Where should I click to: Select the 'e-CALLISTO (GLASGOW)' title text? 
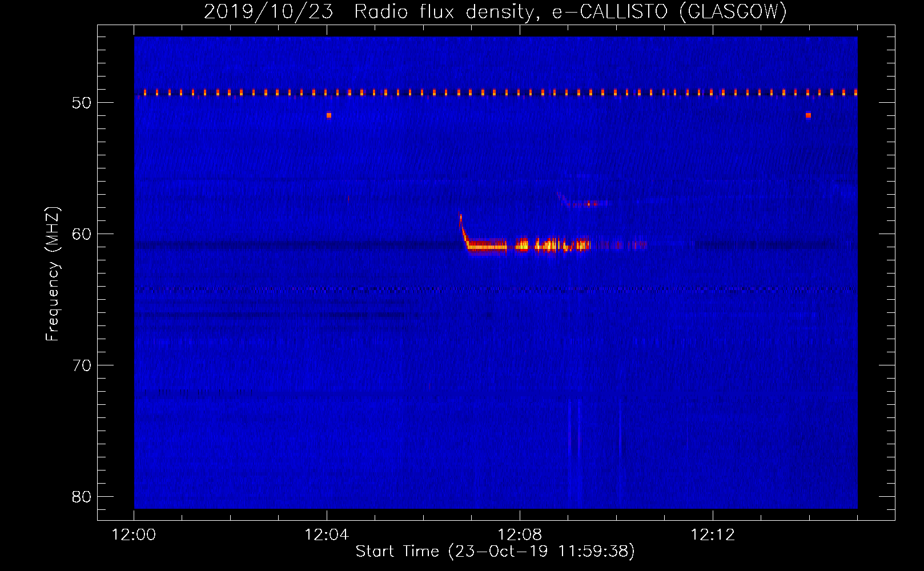(x=669, y=11)
